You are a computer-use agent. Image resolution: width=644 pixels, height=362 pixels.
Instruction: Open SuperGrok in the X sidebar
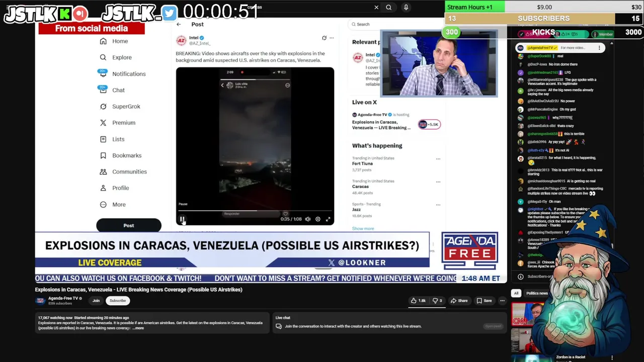120,107
